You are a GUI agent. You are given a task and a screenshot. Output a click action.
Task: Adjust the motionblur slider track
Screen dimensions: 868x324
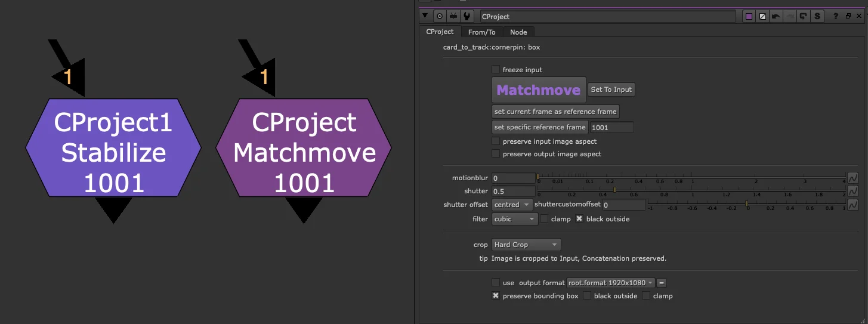click(691, 177)
